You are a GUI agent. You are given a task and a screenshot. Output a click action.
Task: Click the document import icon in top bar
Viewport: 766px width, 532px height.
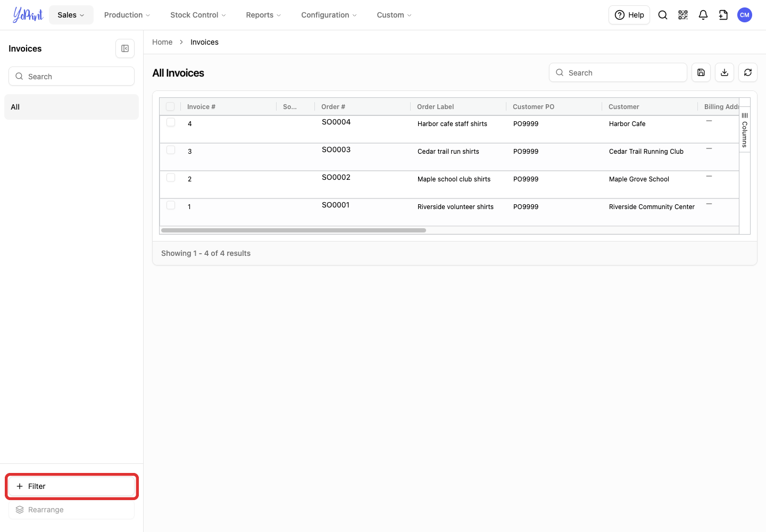(723, 15)
